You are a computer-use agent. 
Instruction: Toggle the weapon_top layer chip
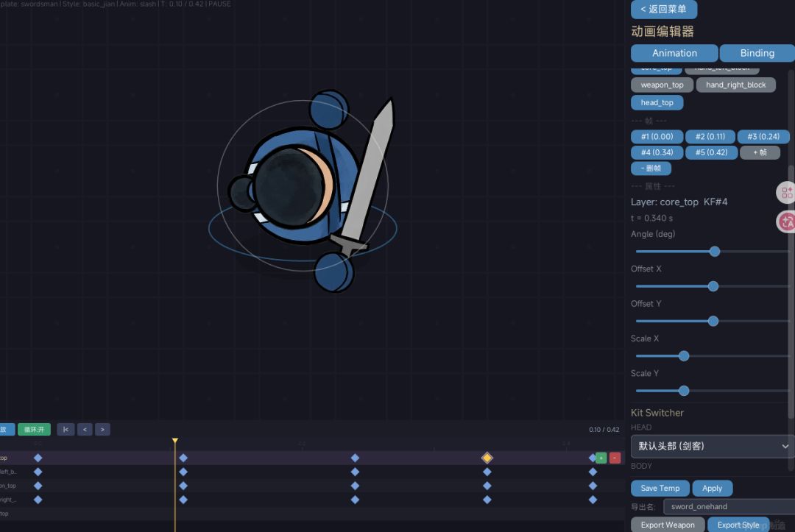click(662, 85)
